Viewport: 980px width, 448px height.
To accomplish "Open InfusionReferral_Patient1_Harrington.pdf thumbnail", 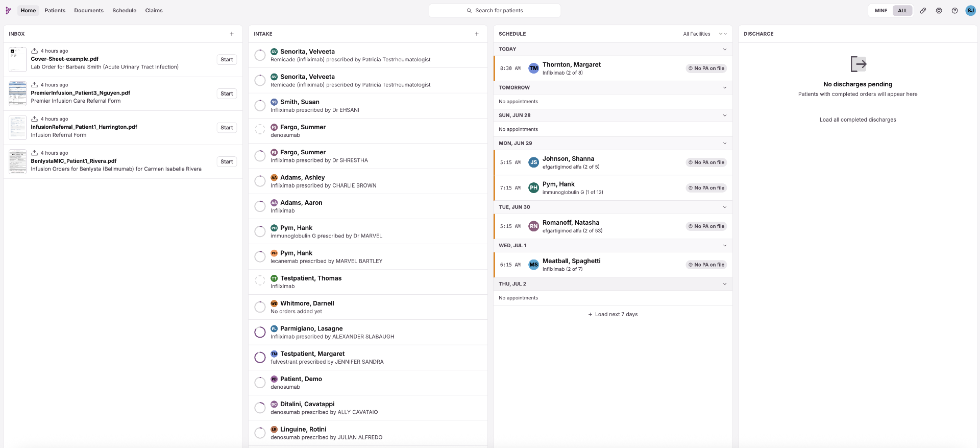I will 17,128.
